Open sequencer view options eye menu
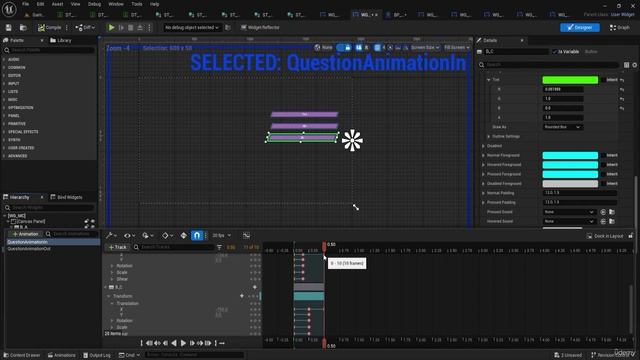Viewport: 640px width, 360px height. coord(129,236)
